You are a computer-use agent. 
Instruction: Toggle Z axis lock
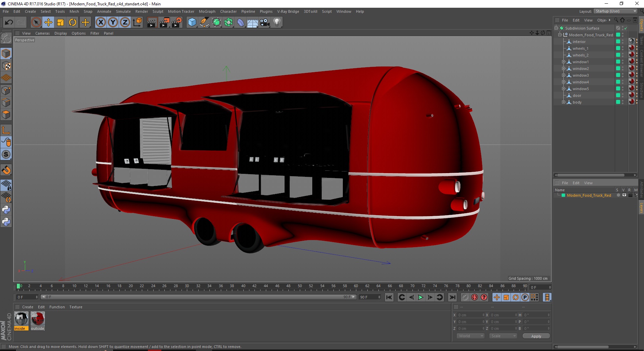[125, 23]
